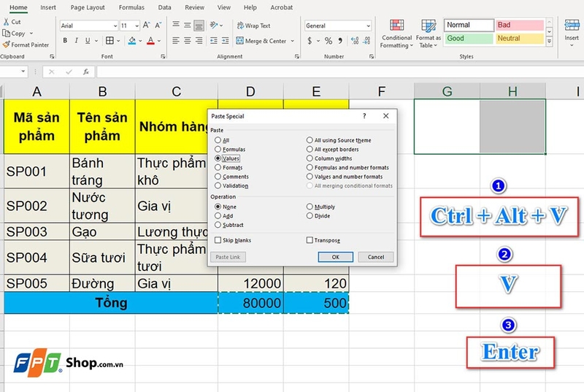Set Middle Align vertical alignment
The image size is (584, 392).
pos(188,25)
